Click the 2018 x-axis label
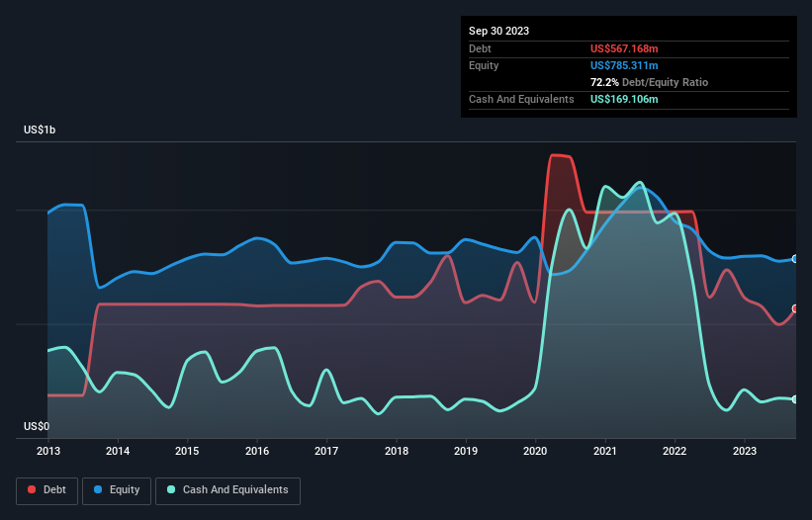The width and height of the screenshot is (812, 520). tap(397, 451)
